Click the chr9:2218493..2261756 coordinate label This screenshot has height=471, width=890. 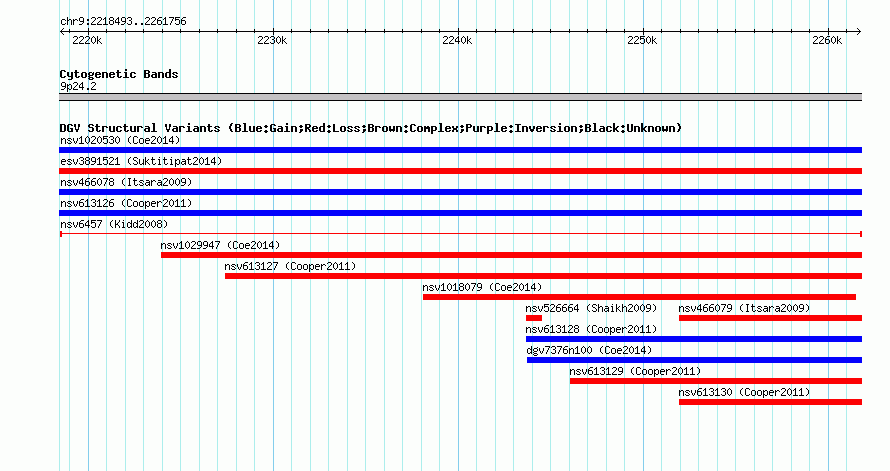[x=123, y=21]
